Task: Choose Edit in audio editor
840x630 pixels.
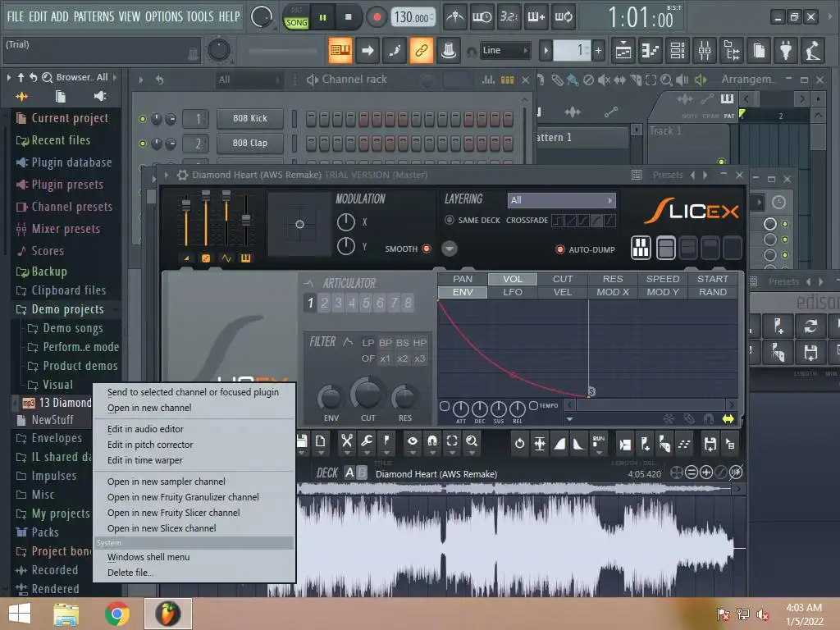Action: point(145,428)
